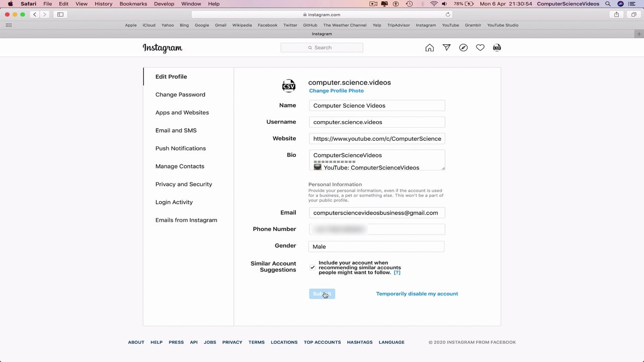Show all tabs overview in Safari
The width and height of the screenshot is (644, 362).
coord(633,15)
